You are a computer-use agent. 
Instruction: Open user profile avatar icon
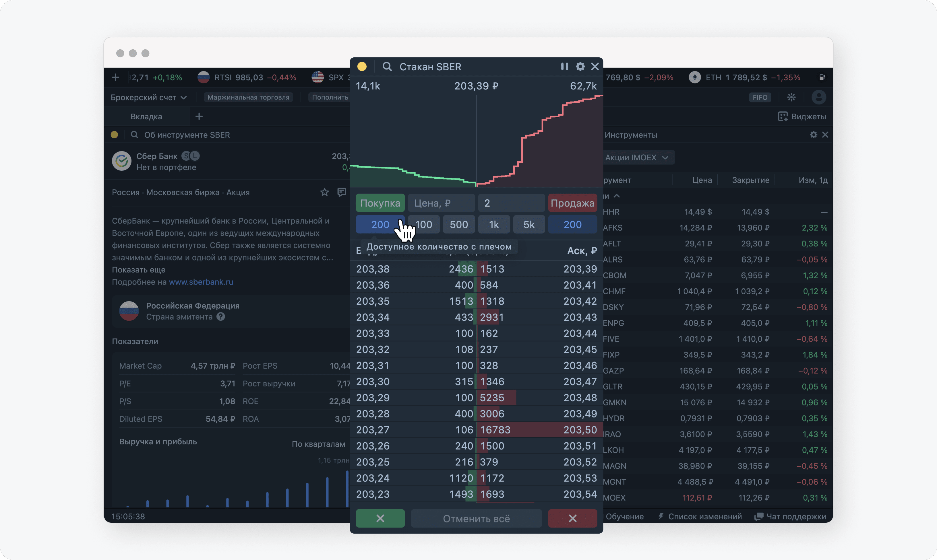(x=818, y=97)
